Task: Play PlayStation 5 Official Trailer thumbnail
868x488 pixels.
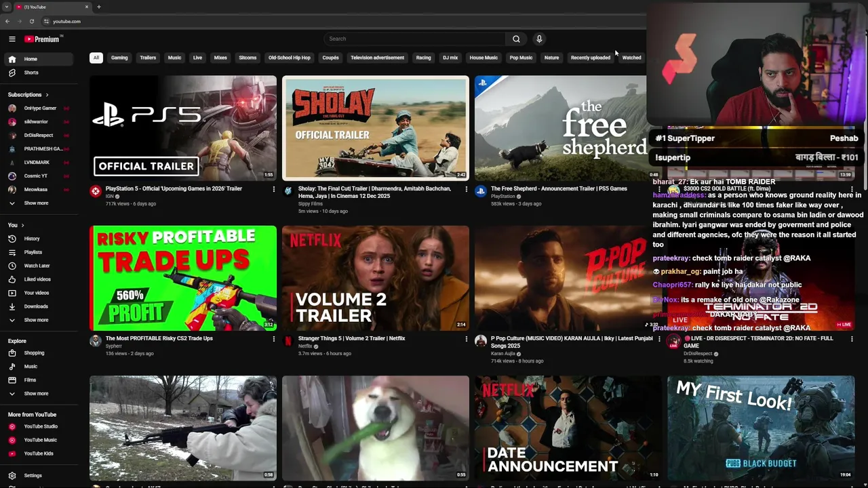Action: [x=183, y=127]
